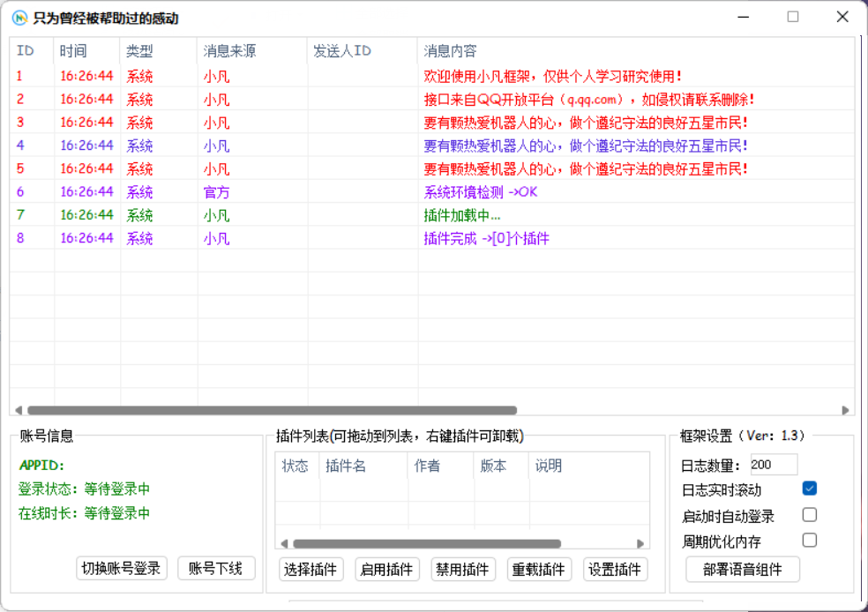Enable the 启动时自动登录 checkbox

click(x=810, y=515)
